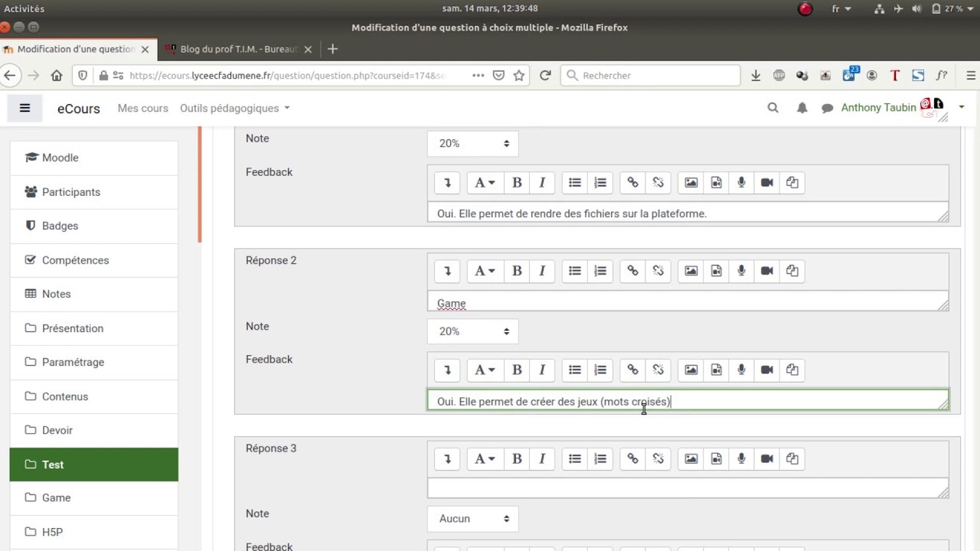Toggle italic in Réponse 3 editor toolbar
The image size is (980, 551).
542,459
